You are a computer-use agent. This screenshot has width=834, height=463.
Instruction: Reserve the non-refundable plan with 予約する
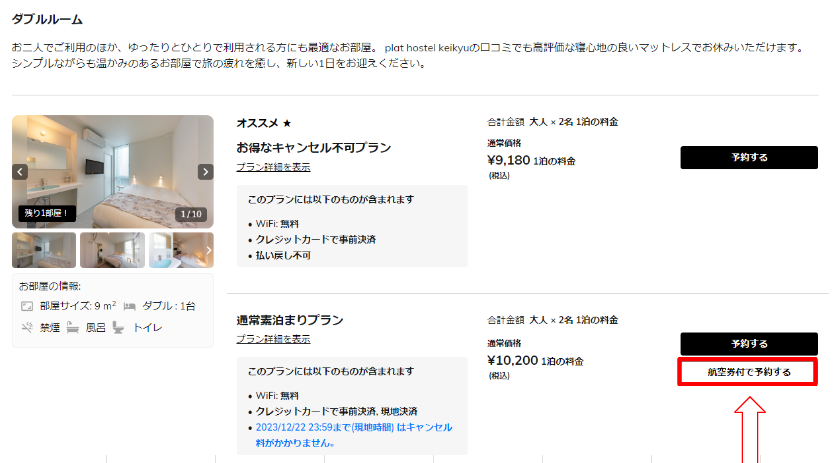coord(749,158)
